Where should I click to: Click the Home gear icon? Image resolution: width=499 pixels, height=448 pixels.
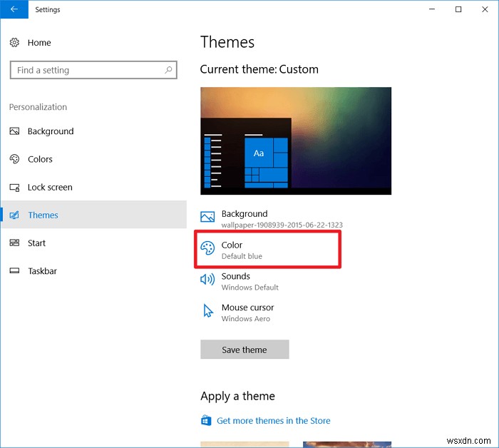coord(14,42)
